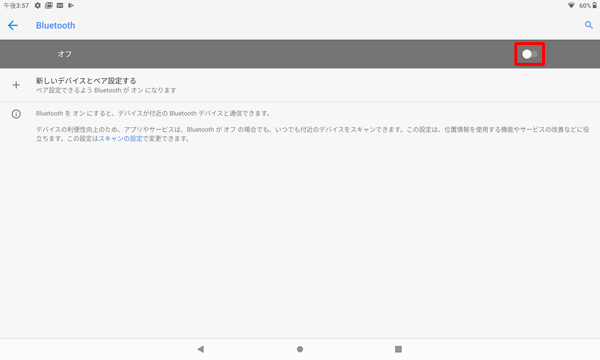Viewport: 600px width, 360px height.
Task: Tap the recent apps square button
Action: click(398, 349)
